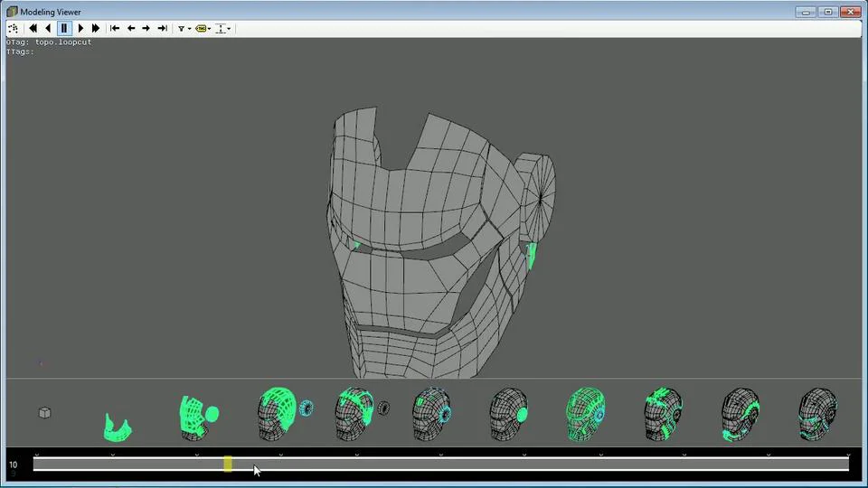868x488 pixels.
Task: Click the funnel filter icon
Action: point(181,28)
